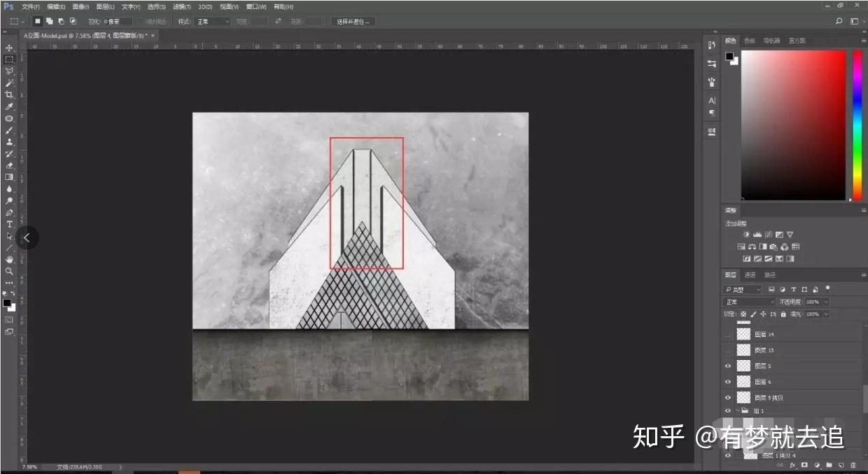868x474 pixels.
Task: Add a layer mask
Action: click(804, 465)
